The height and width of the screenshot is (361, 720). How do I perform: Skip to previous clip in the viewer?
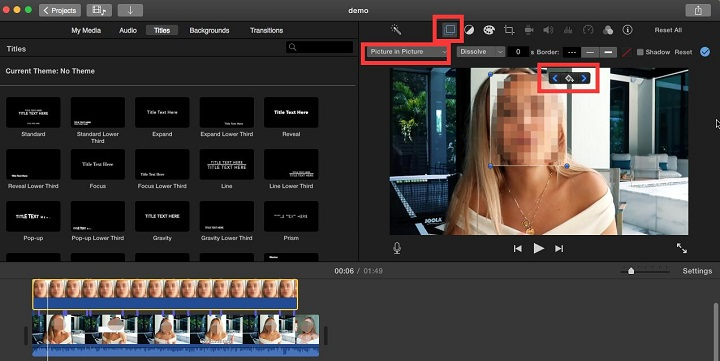click(x=518, y=248)
